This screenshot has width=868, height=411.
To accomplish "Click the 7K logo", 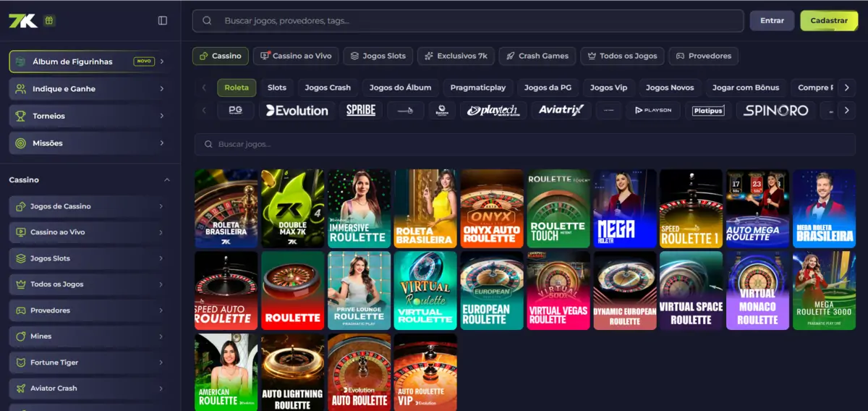I will click(22, 21).
